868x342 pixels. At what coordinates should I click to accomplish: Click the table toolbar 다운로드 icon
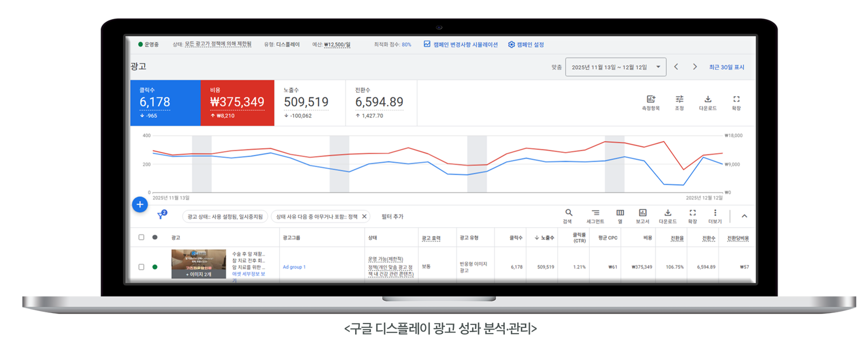(668, 213)
